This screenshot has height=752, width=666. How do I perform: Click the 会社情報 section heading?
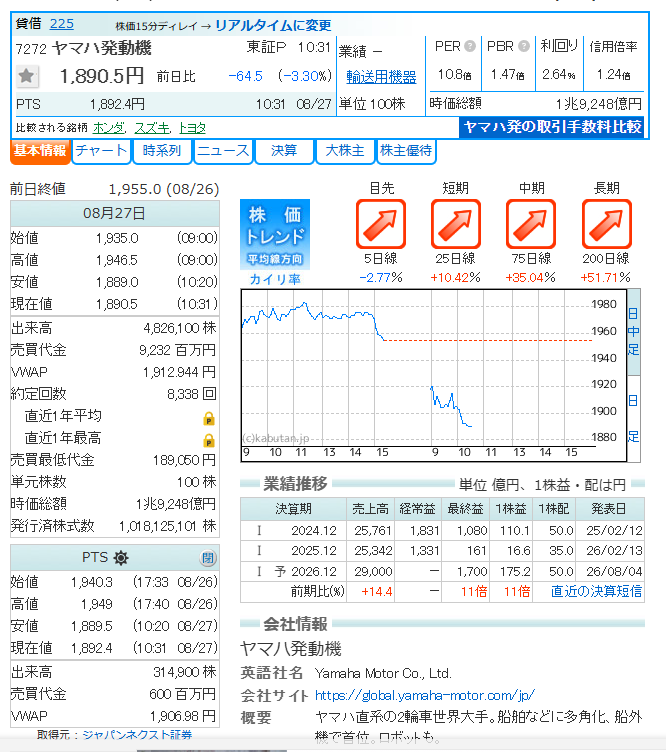(x=295, y=624)
